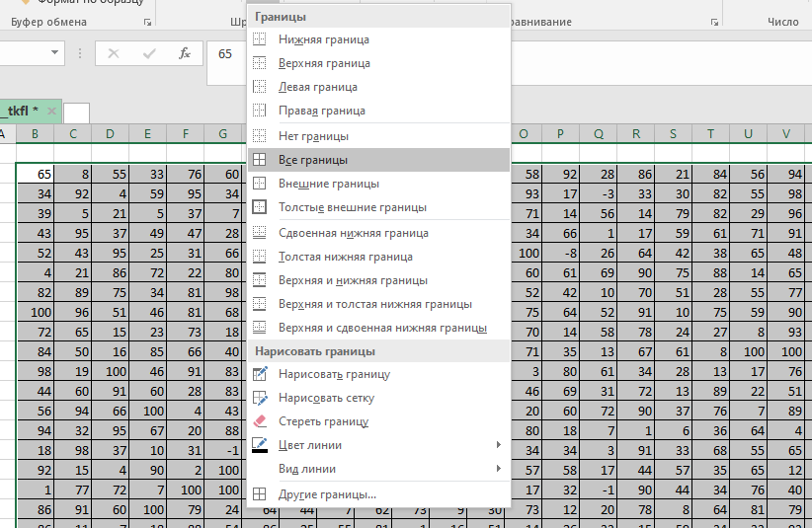Open the Буфер обмена dialog launcher
Image resolution: width=812 pixels, height=528 pixels.
148,22
